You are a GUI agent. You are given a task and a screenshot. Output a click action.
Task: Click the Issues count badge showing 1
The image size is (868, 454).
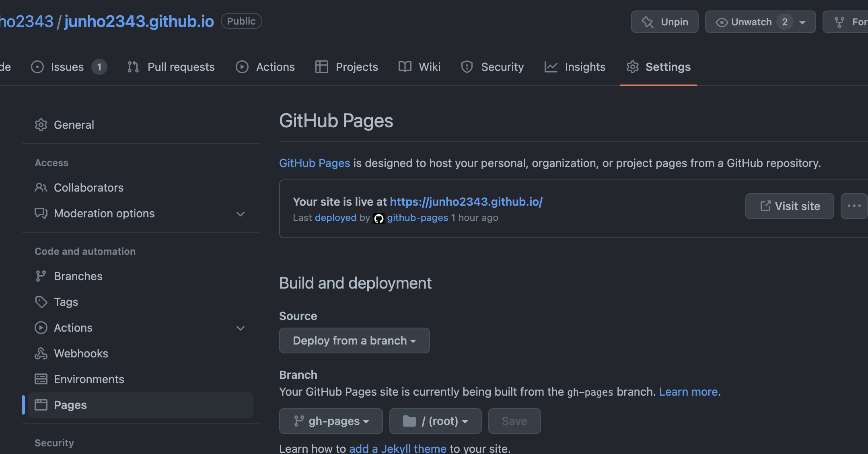coord(99,67)
